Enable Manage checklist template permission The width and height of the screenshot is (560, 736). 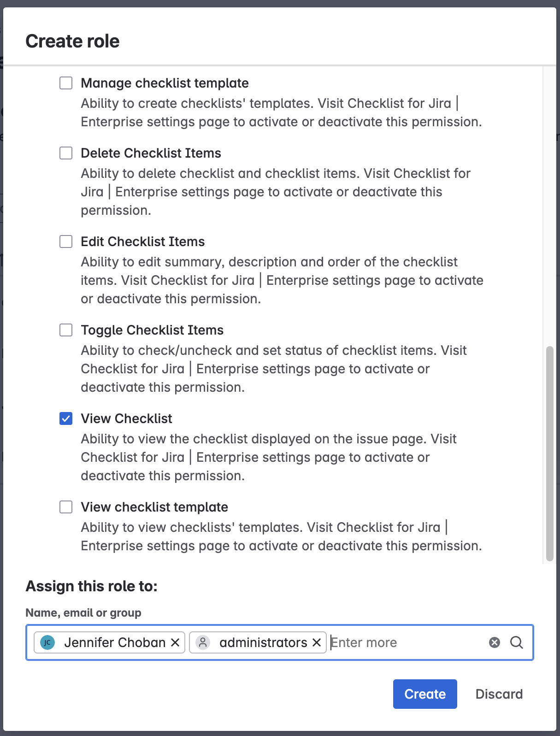pos(66,83)
